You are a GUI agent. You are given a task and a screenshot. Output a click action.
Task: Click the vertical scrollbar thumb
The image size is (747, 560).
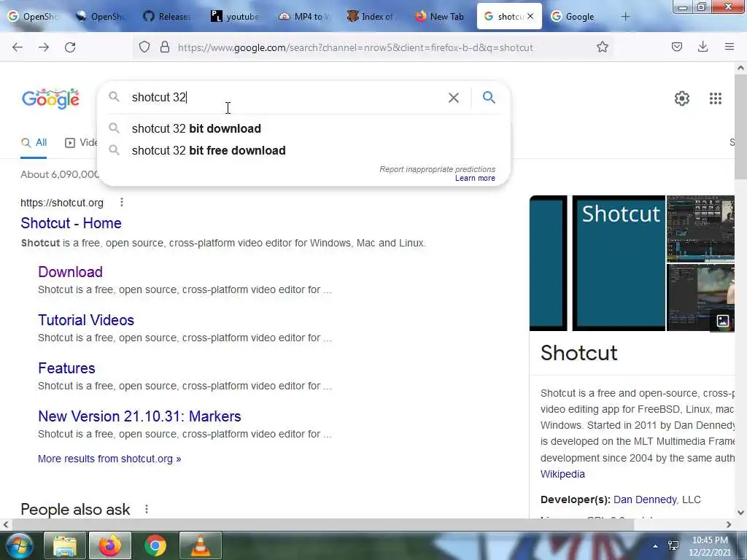tap(740, 127)
